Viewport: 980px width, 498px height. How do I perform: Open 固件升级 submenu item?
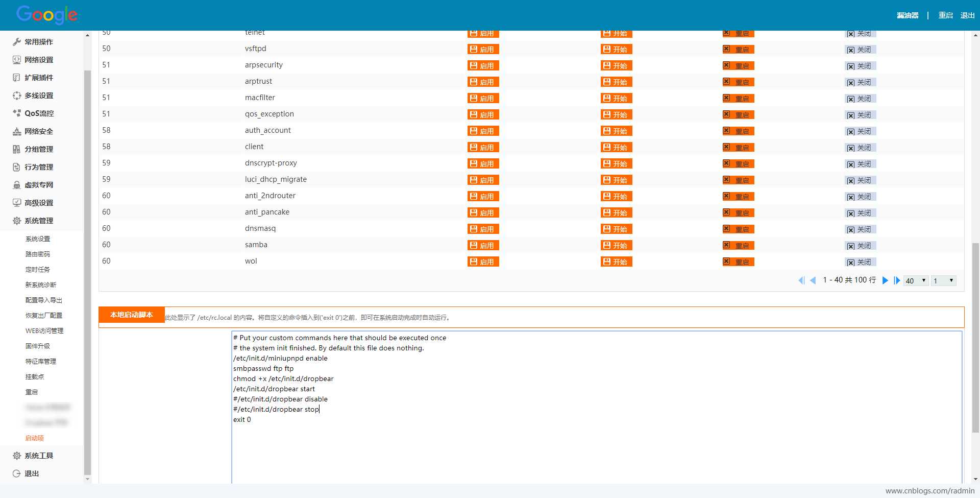[38, 346]
